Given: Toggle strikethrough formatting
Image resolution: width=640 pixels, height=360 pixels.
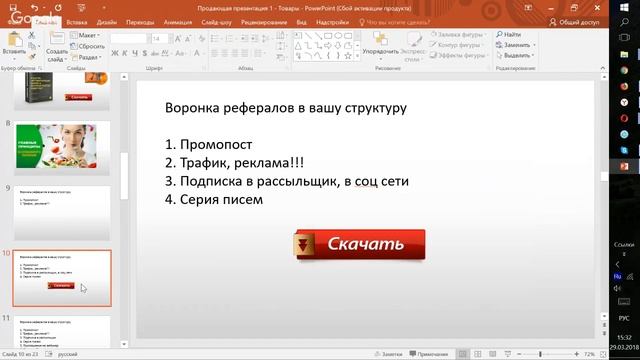Looking at the screenshot, I should pos(155,53).
